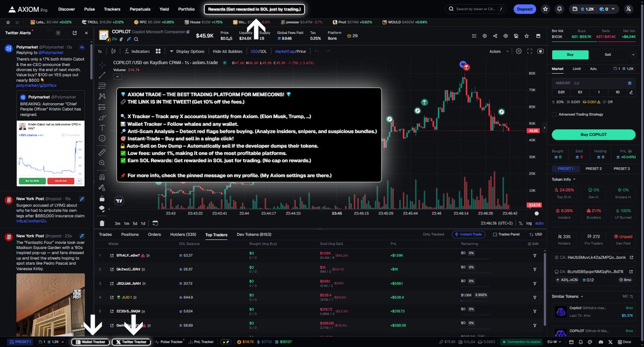Viewport: 644px width, 347px height.
Task: Toggle the Sell side switch
Action: [x=608, y=55]
